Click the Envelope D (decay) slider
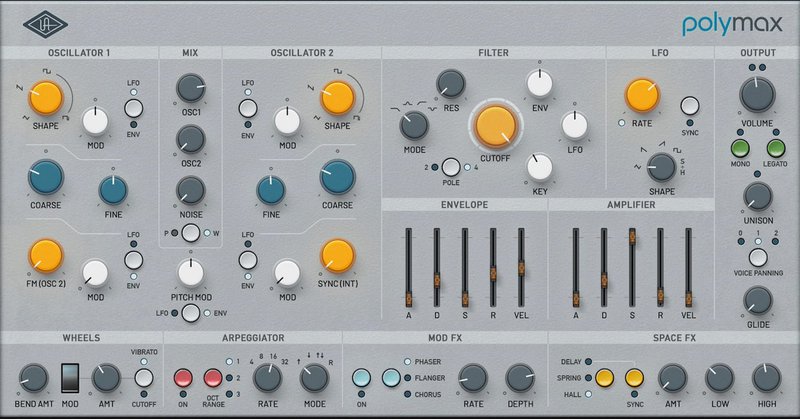The image size is (800, 419). click(437, 267)
